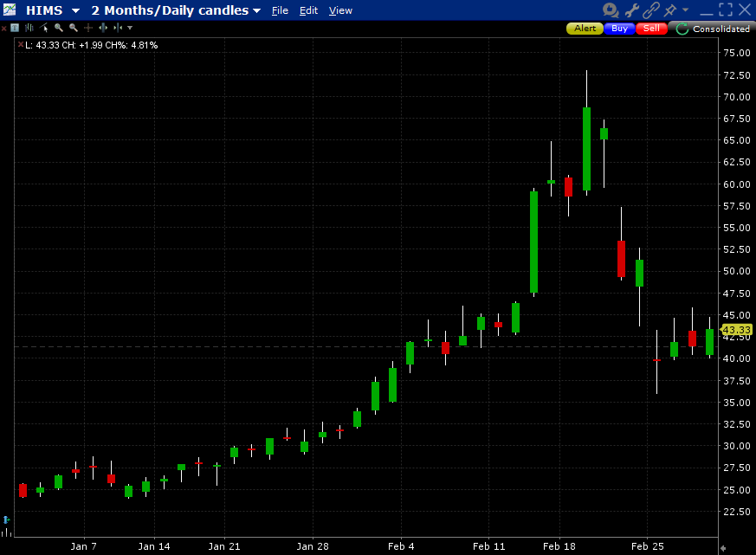The image size is (756, 555).
Task: Open the Edit menu
Action: (x=308, y=10)
